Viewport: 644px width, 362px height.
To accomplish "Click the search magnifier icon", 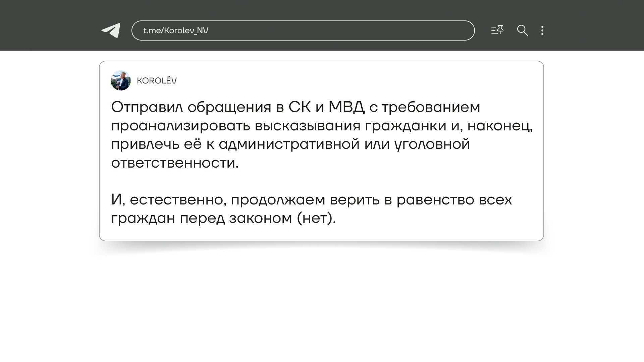I will click(x=522, y=31).
